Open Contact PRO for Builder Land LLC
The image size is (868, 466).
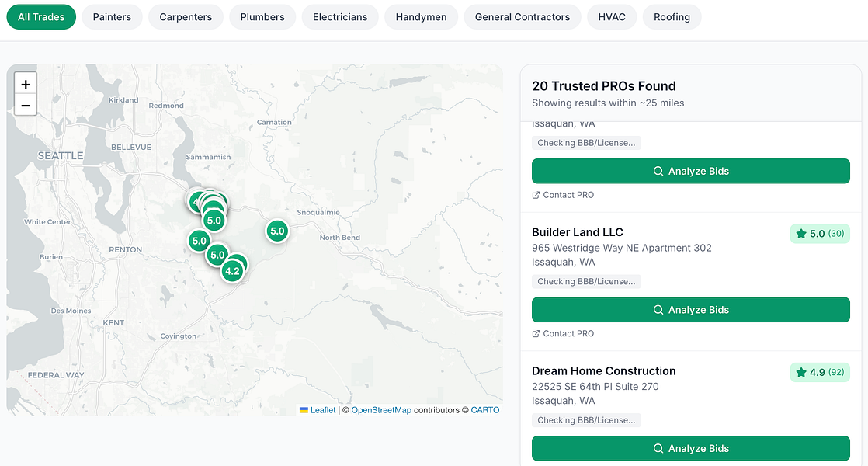563,334
